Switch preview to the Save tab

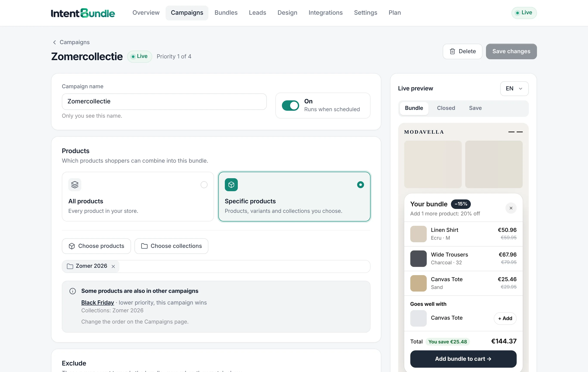[x=475, y=108]
